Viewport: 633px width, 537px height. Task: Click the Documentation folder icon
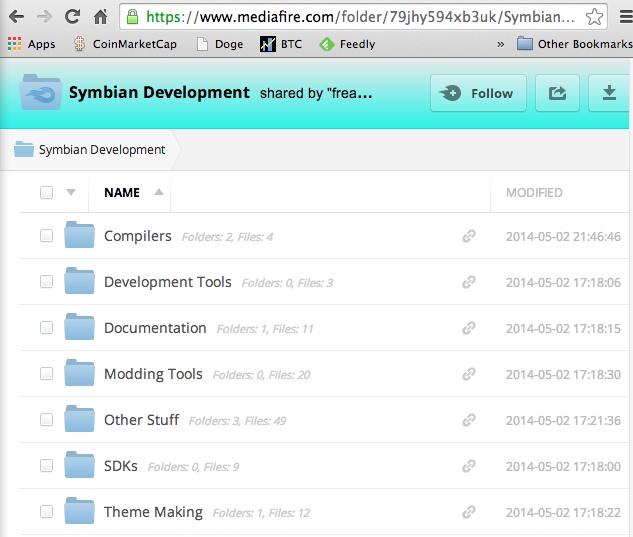pos(79,327)
